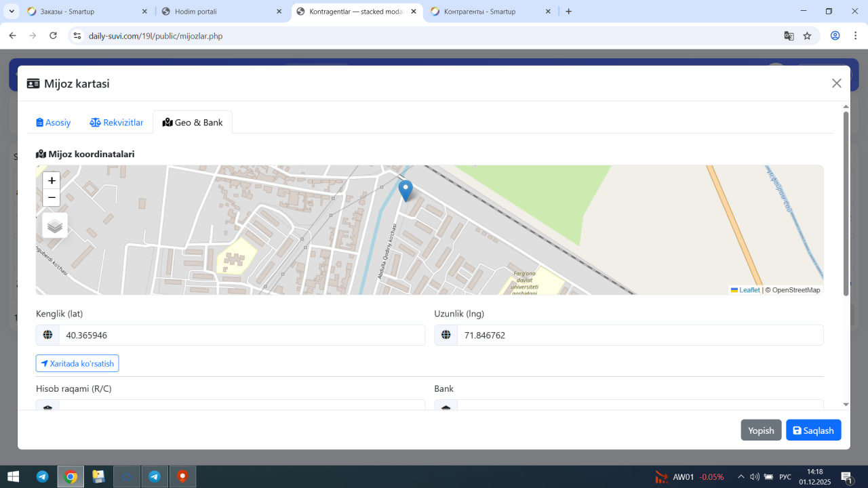The image size is (868, 488).
Task: Open the OpenStreetMap attribution link
Action: coord(796,290)
